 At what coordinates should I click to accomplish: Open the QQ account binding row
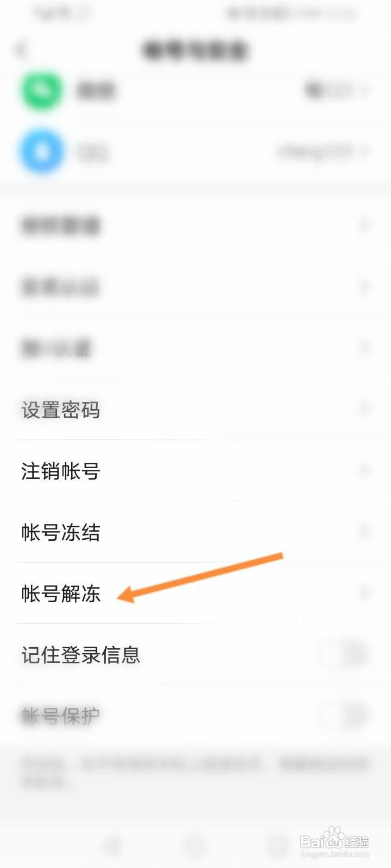point(195,151)
